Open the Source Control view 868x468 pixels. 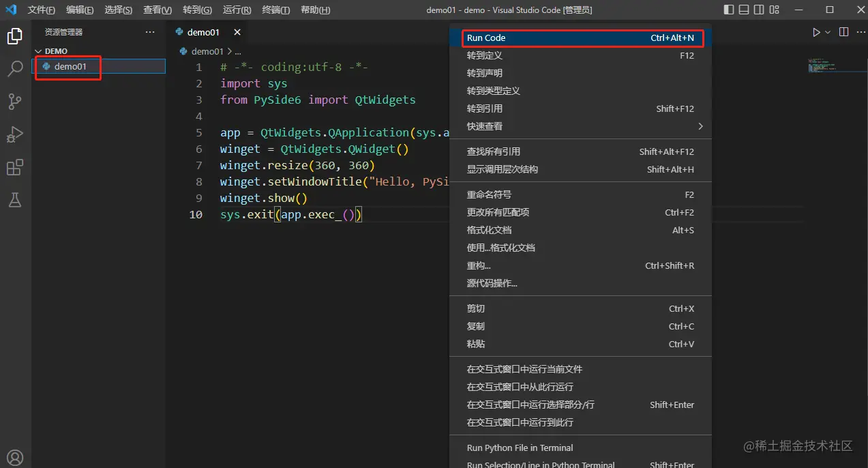(x=15, y=102)
